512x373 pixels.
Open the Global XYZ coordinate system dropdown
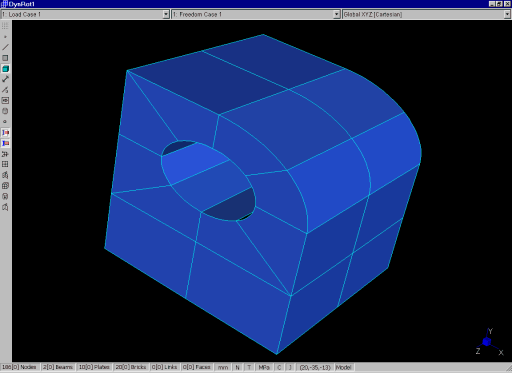[507, 14]
